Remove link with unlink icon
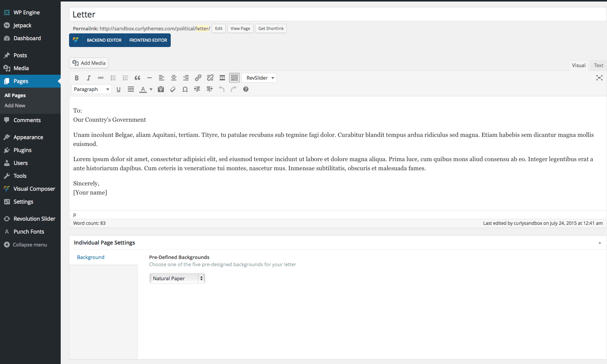 [x=210, y=78]
